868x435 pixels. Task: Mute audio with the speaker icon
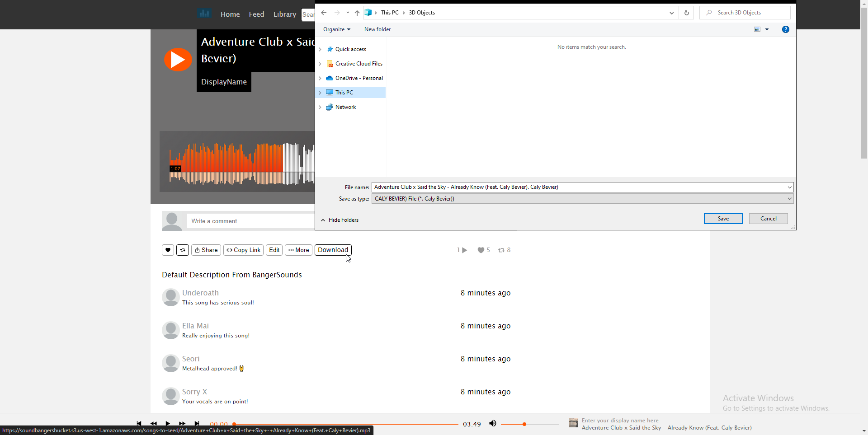coord(493,424)
